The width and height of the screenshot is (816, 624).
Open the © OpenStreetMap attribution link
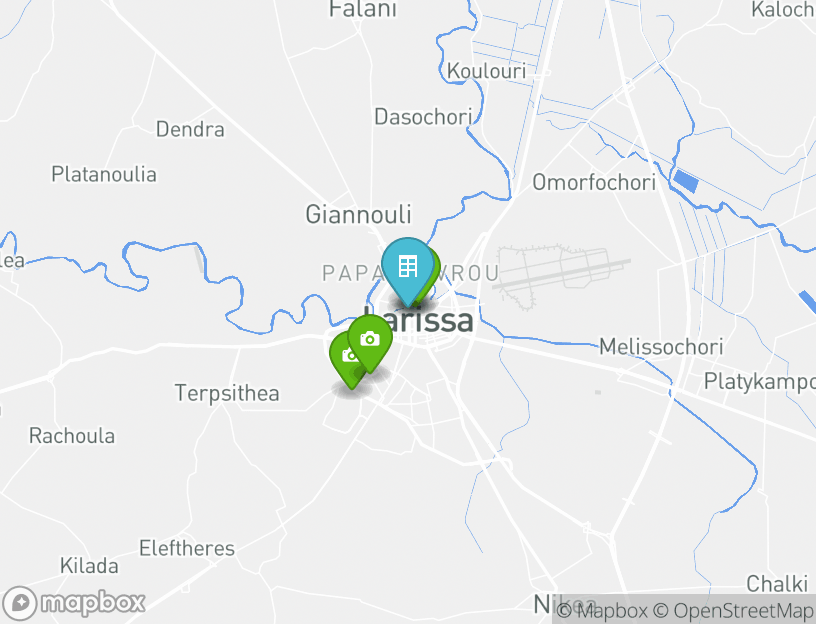(x=734, y=610)
